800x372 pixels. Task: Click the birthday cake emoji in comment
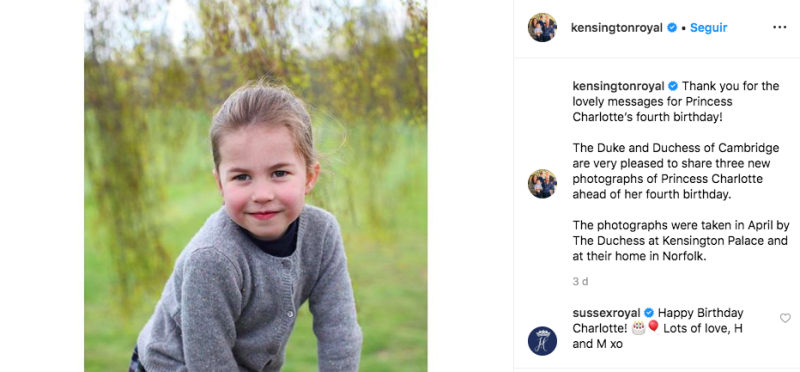click(638, 328)
